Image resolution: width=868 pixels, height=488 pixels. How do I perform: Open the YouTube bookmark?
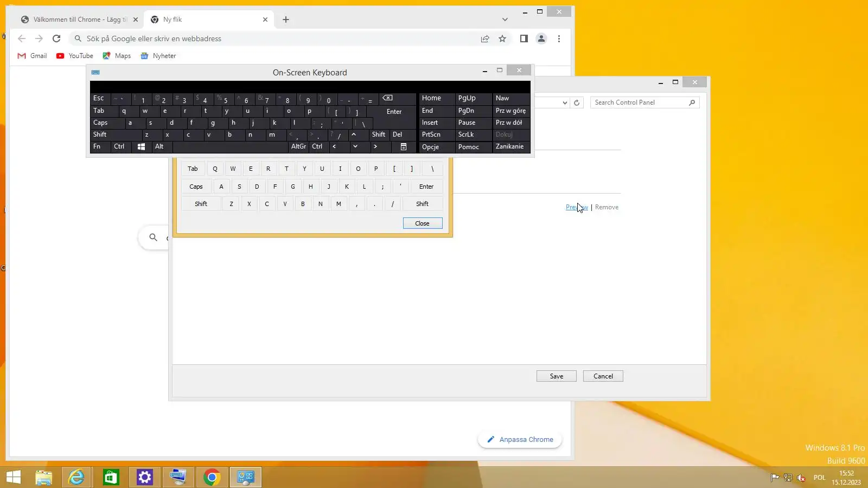[x=75, y=56]
